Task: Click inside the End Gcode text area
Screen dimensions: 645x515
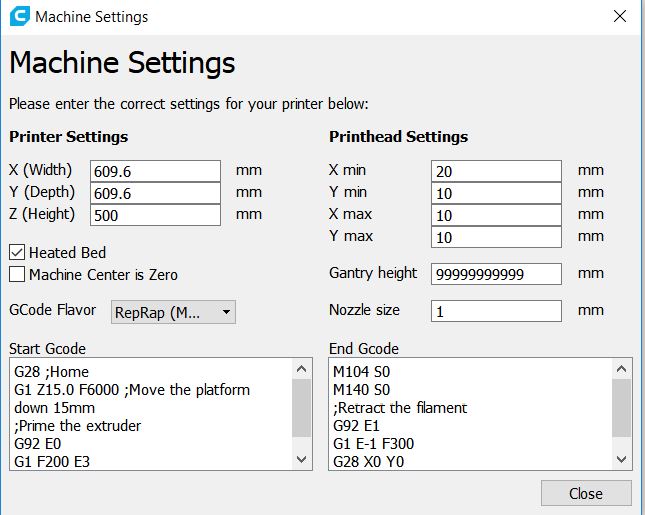Action: click(x=470, y=413)
